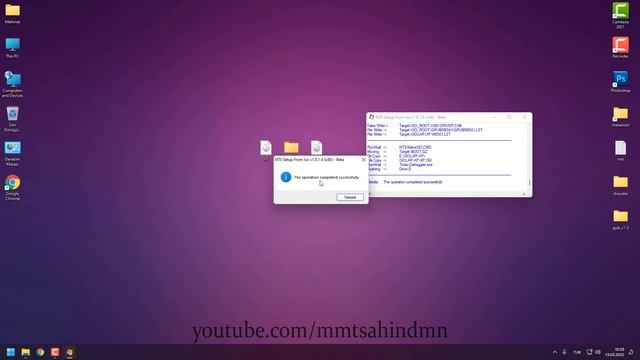This screenshot has width=640, height=360.
Task: Select the Camtasia Recorder desktop shortcut
Action: click(x=620, y=48)
